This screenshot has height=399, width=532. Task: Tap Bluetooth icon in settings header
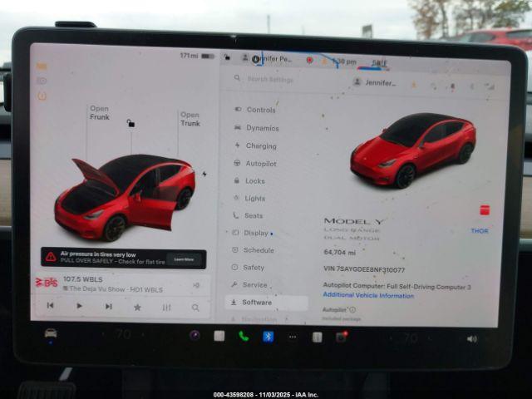(471, 86)
